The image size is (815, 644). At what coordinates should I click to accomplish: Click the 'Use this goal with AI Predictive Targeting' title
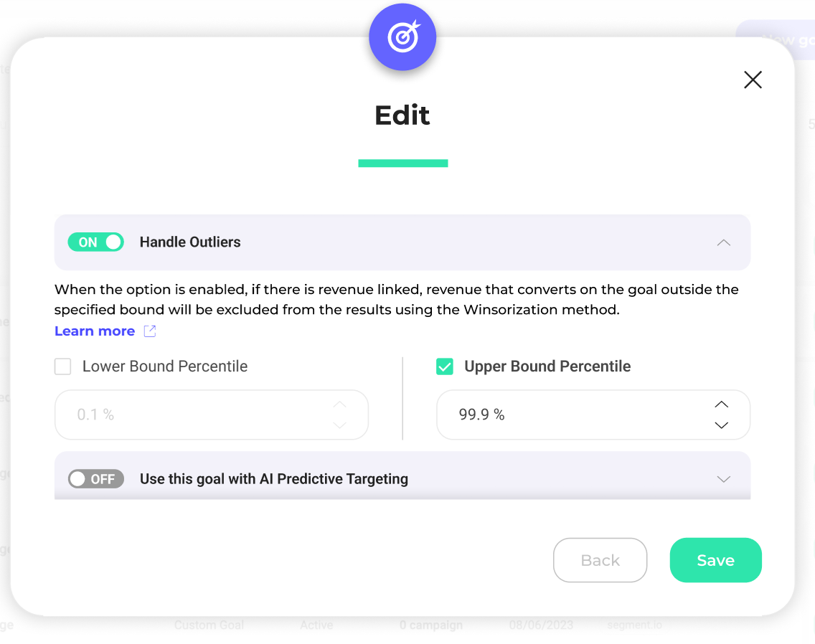273,479
